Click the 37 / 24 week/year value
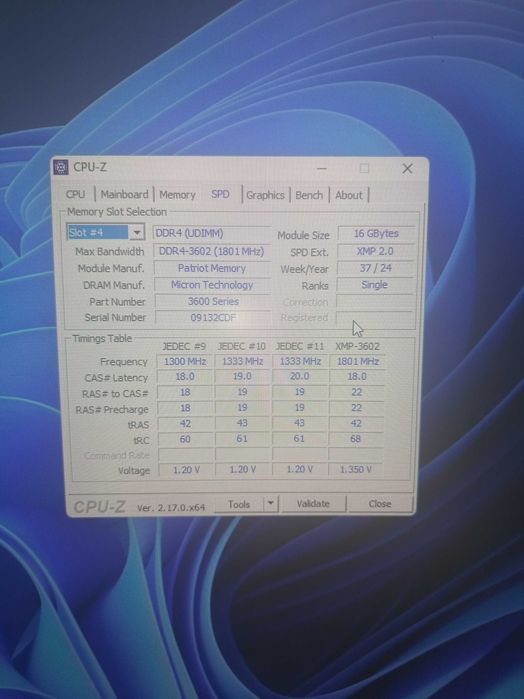Viewport: 524px width, 699px height. click(x=375, y=268)
